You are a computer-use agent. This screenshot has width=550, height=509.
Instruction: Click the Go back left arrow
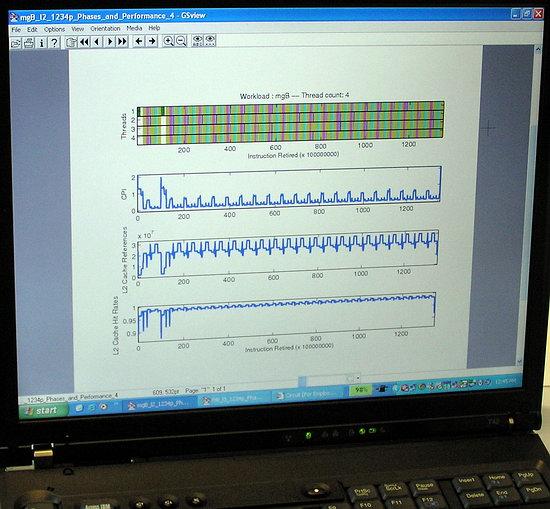pos(139,41)
